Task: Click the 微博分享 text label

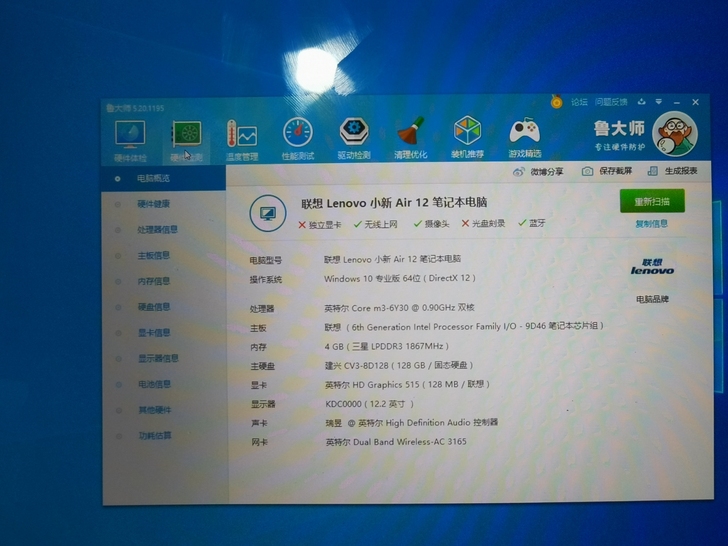Action: click(547, 172)
